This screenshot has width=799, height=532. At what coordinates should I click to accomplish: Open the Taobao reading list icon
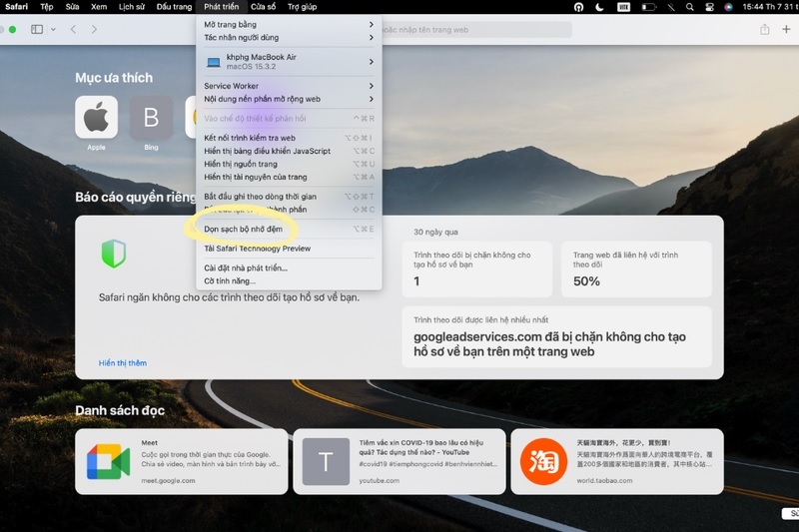(x=543, y=461)
